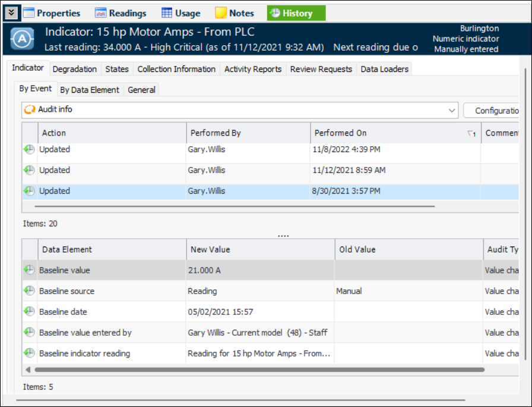Viewport: 532px width, 407px height.
Task: Click icon beside Baseline value row
Action: [30, 270]
